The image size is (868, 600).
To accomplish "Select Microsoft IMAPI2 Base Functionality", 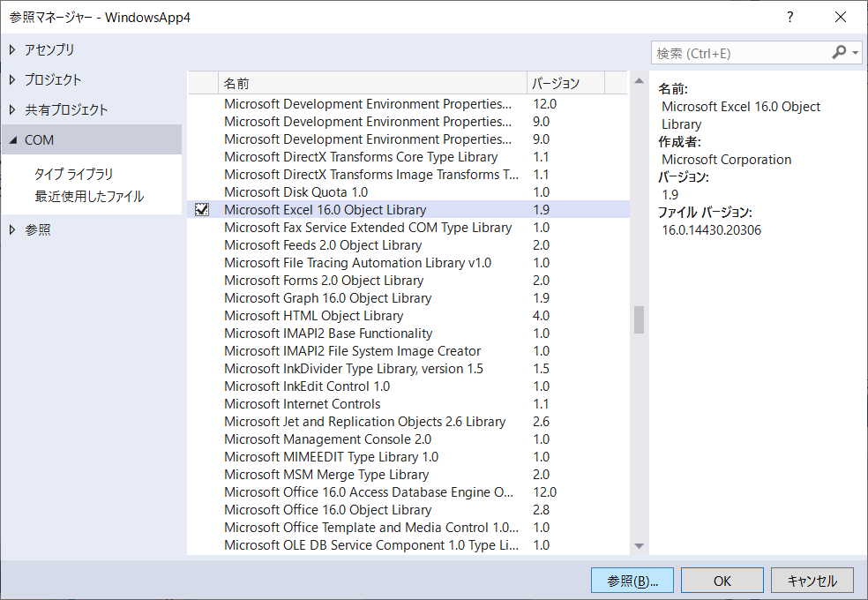I will pyautogui.click(x=408, y=334).
